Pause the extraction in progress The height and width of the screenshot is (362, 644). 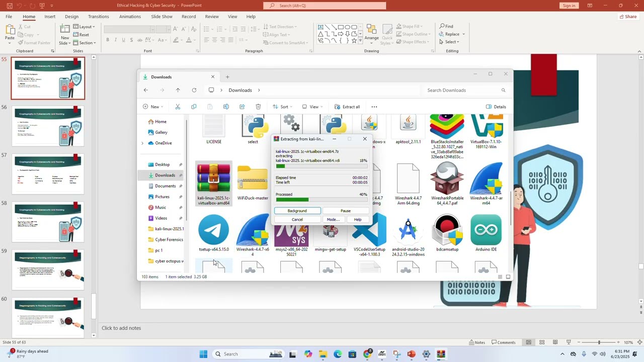(345, 211)
